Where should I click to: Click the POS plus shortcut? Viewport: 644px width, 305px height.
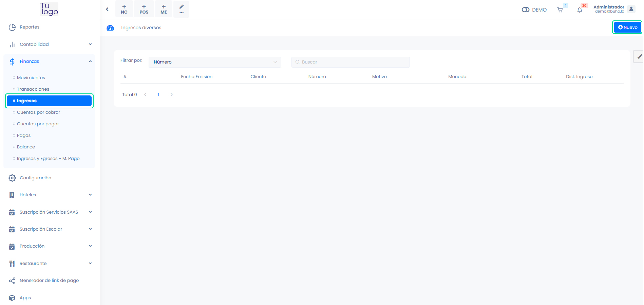pyautogui.click(x=144, y=9)
